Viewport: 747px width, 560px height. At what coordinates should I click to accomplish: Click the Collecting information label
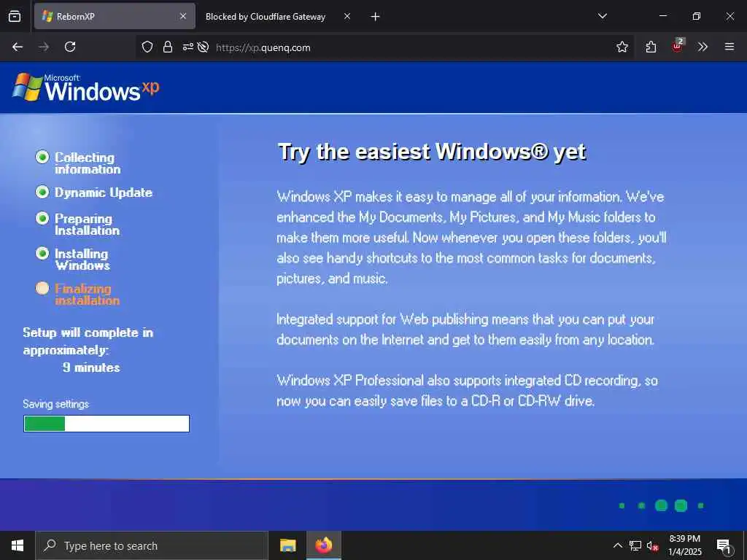(88, 163)
